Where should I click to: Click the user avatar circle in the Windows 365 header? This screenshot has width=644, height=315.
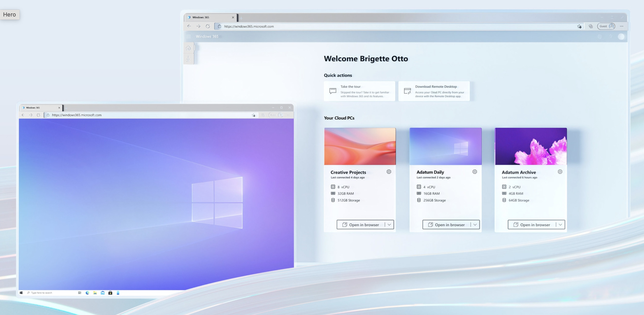[621, 37]
